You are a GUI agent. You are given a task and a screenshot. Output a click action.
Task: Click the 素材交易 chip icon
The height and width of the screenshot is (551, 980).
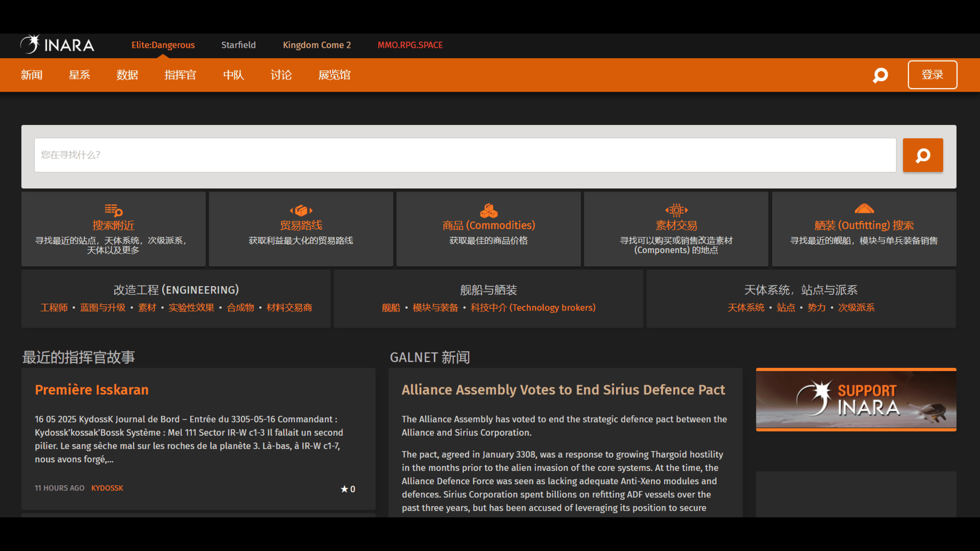click(676, 210)
